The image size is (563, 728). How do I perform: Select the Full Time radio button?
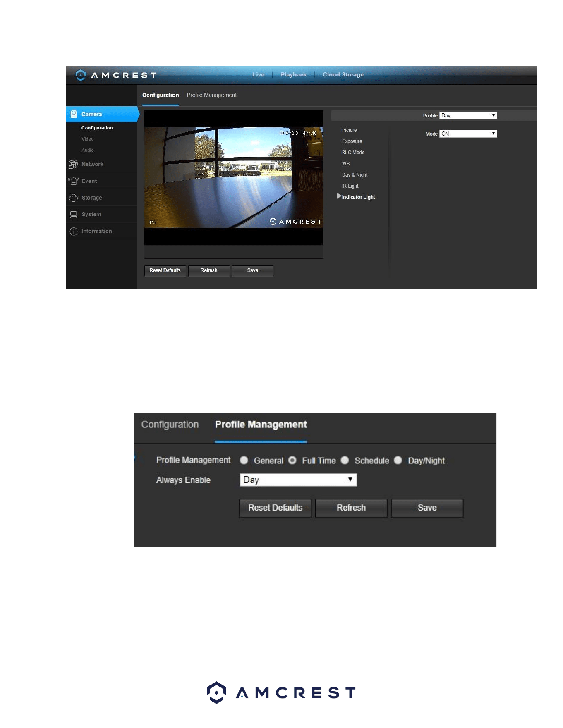(x=292, y=460)
